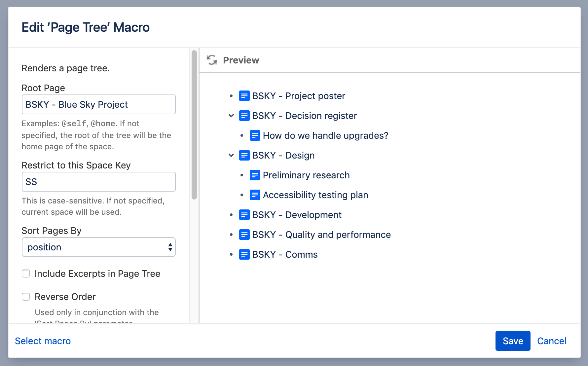Click the Preview refresh icon
The width and height of the screenshot is (588, 366).
[212, 60]
